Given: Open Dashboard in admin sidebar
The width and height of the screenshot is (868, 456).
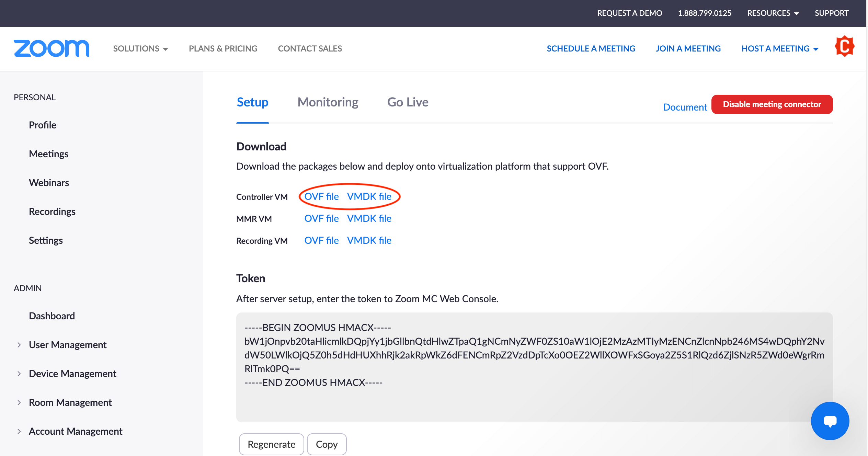Looking at the screenshot, I should pyautogui.click(x=52, y=316).
